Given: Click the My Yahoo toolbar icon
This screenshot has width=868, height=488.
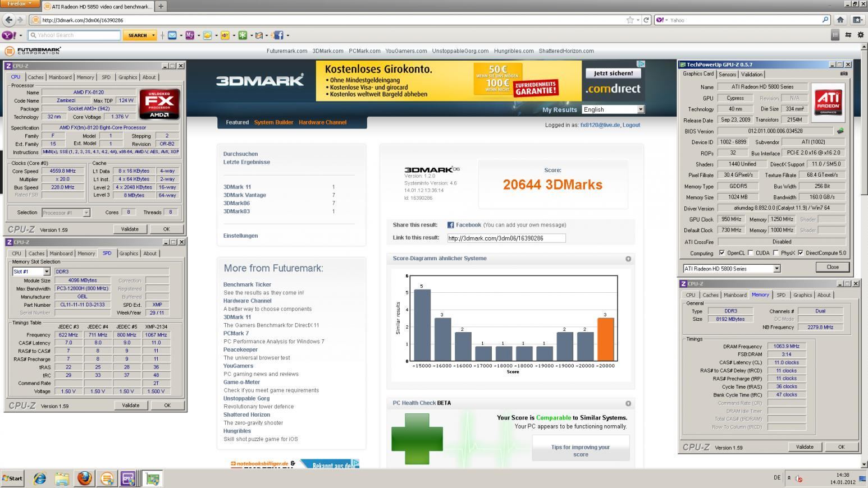Looking at the screenshot, I should point(190,35).
